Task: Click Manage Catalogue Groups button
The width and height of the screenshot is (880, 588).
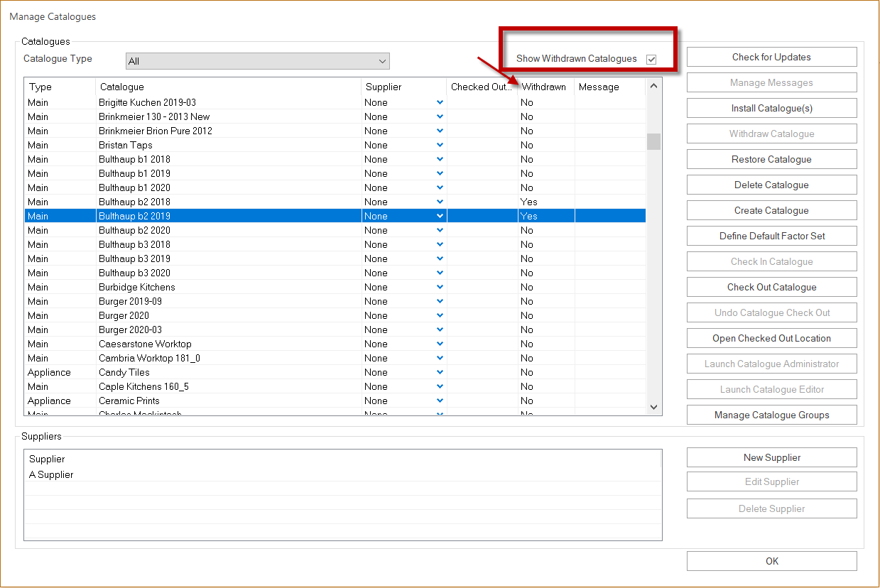Action: [x=771, y=415]
